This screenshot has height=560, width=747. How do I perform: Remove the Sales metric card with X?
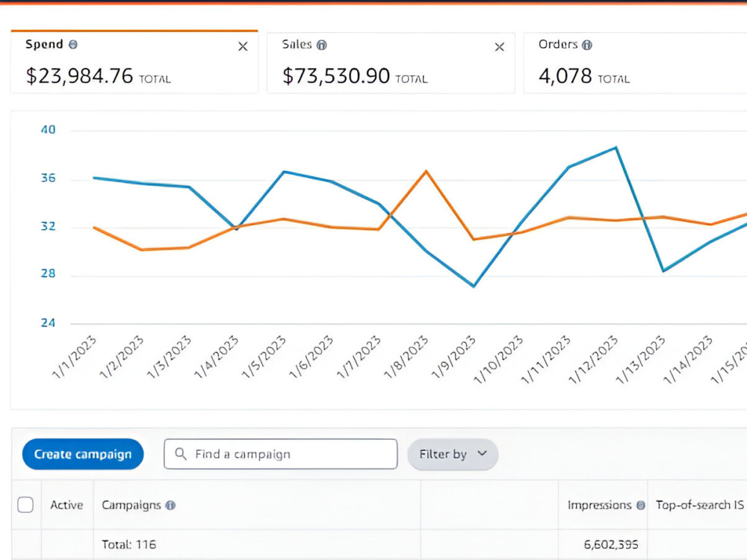499,46
